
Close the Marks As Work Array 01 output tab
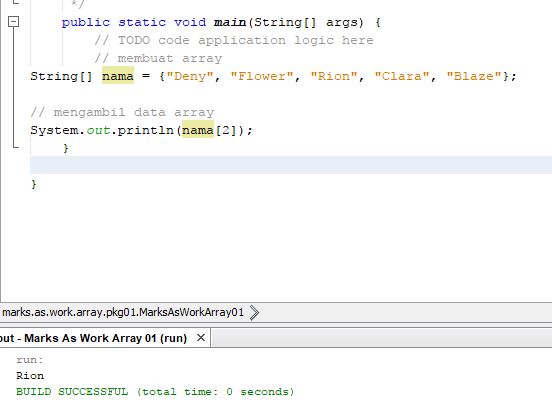pos(201,338)
